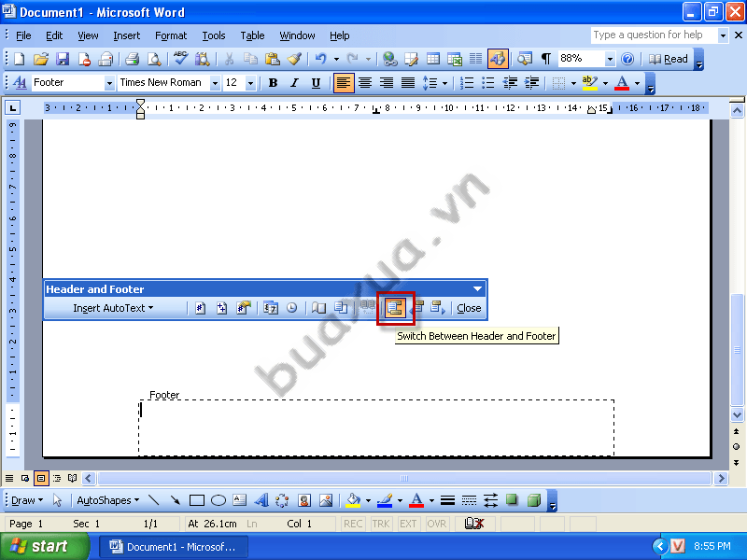Open Page Setup from Header and Footer toolbar
This screenshot has height=560, width=747.
pyautogui.click(x=318, y=308)
